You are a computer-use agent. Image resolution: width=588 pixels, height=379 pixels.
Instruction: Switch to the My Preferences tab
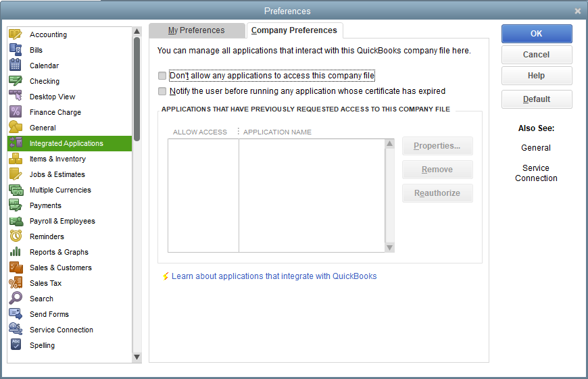197,30
